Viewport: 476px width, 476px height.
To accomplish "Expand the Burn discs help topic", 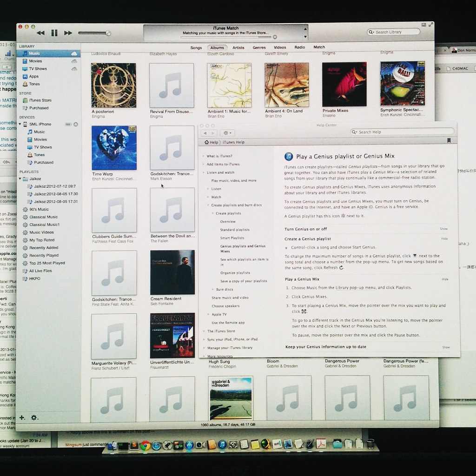I will (212, 290).
